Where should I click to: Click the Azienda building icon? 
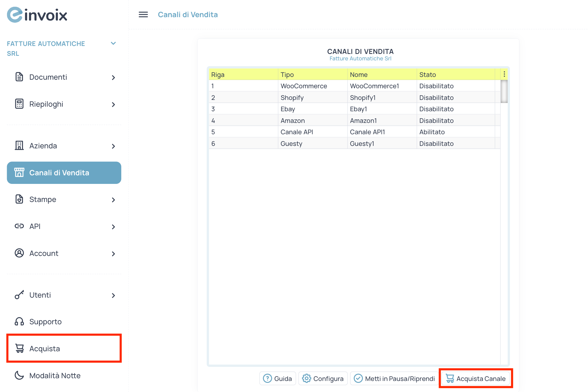pyautogui.click(x=19, y=146)
